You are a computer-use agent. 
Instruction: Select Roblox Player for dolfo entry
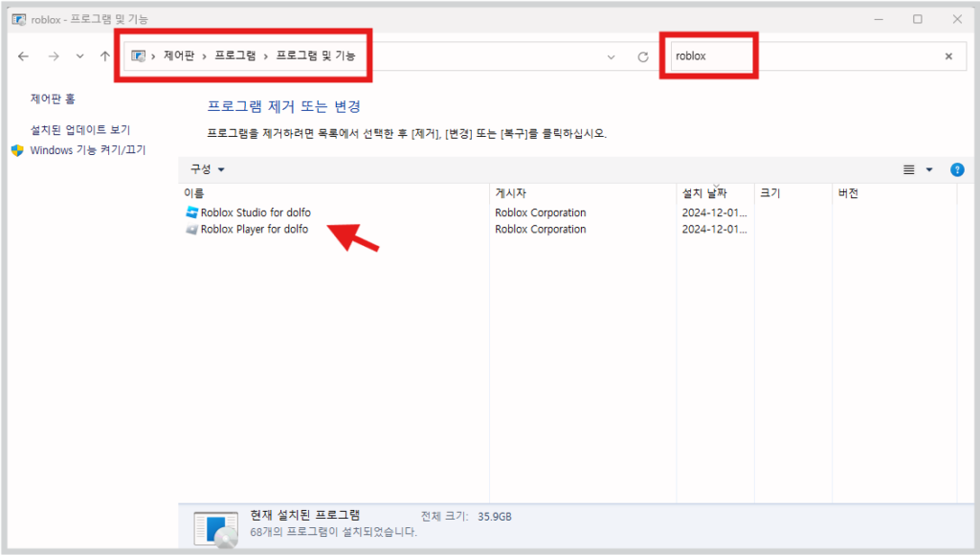click(255, 230)
